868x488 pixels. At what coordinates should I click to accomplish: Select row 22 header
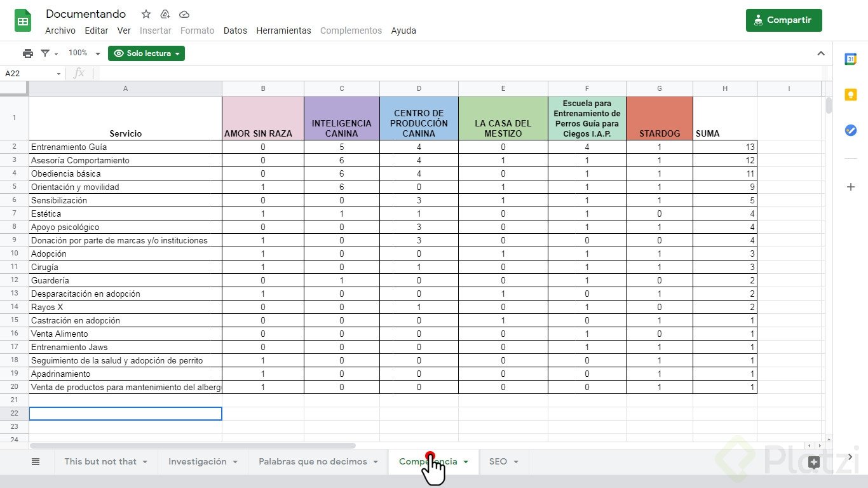tap(15, 414)
